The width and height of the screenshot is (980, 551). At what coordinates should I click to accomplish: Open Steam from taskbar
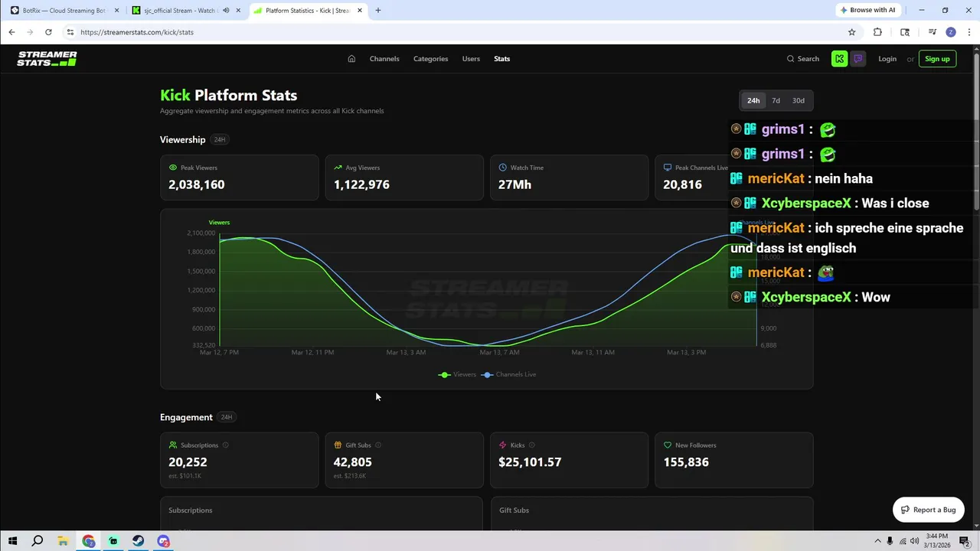click(x=138, y=541)
